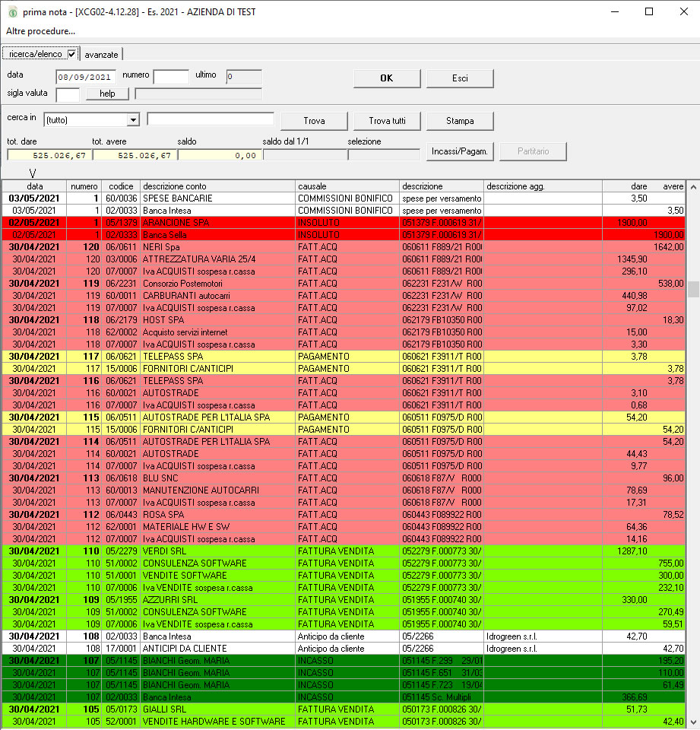
Task: Select the SPESE BANCARIE row
Action: click(x=344, y=198)
